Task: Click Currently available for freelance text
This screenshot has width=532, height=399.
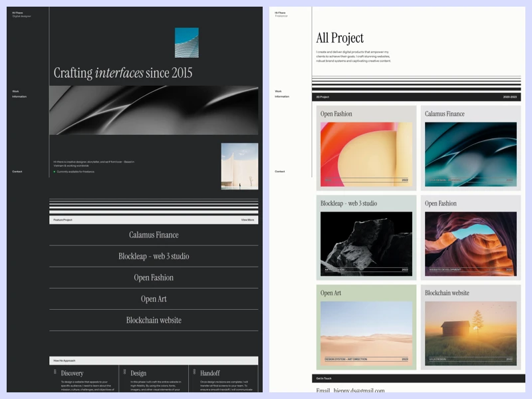Action: 76,172
